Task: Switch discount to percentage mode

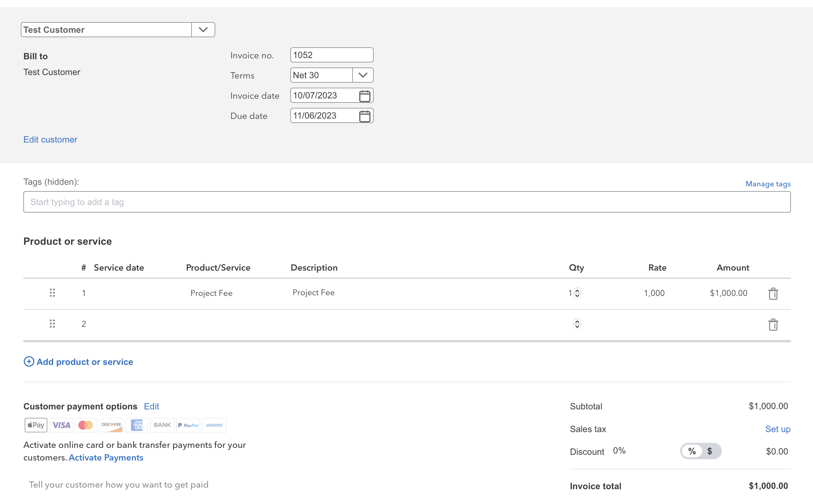Action: [693, 451]
